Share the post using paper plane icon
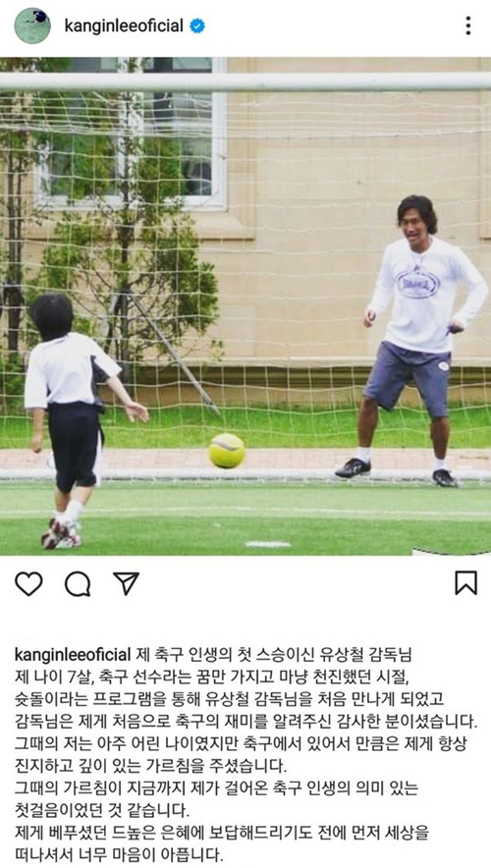The height and width of the screenshot is (868, 491). [x=127, y=583]
